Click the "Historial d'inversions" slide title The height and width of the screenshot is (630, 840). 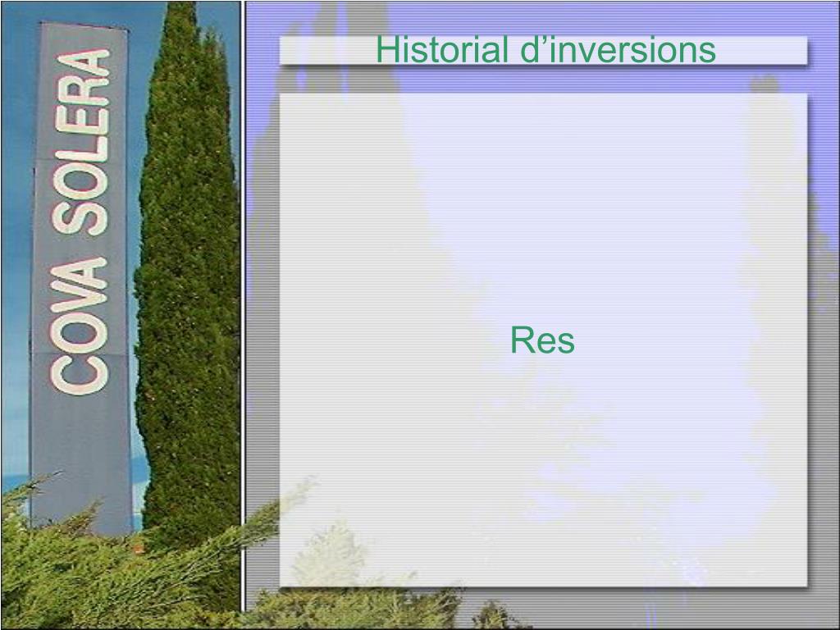[x=546, y=49]
